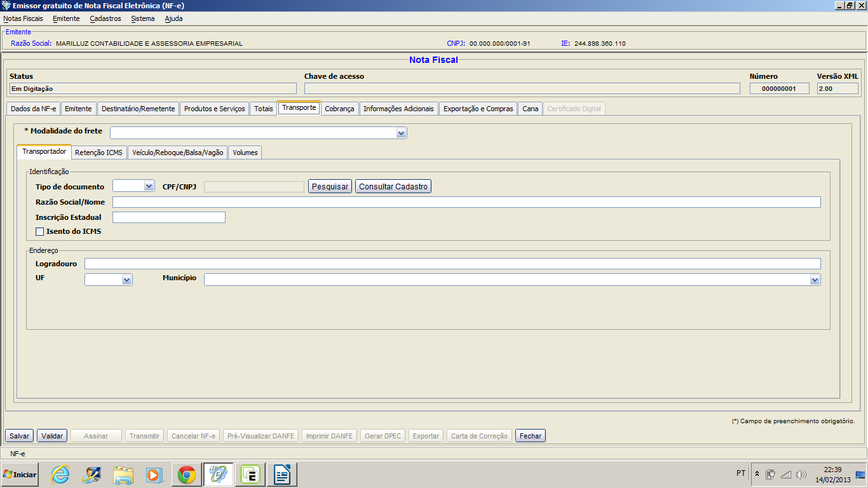Click the power plug tray icon
Image resolution: width=868 pixels, height=488 pixels.
pyautogui.click(x=770, y=474)
